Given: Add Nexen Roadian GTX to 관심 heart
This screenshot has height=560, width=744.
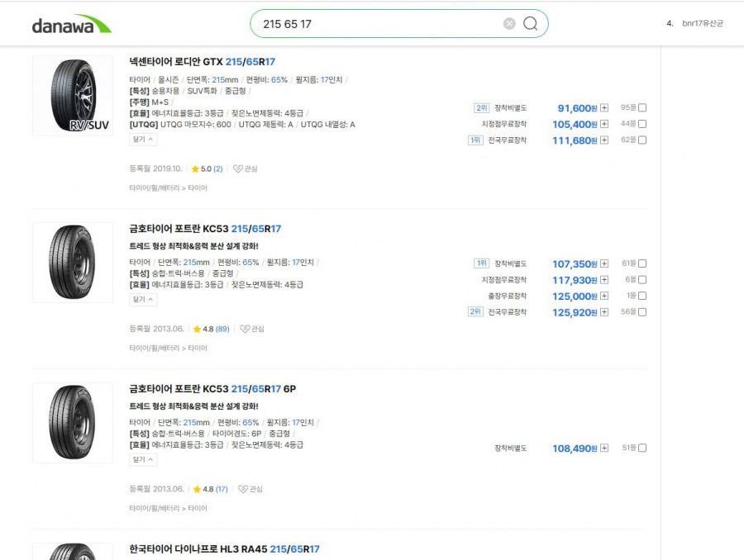Looking at the screenshot, I should tap(246, 168).
